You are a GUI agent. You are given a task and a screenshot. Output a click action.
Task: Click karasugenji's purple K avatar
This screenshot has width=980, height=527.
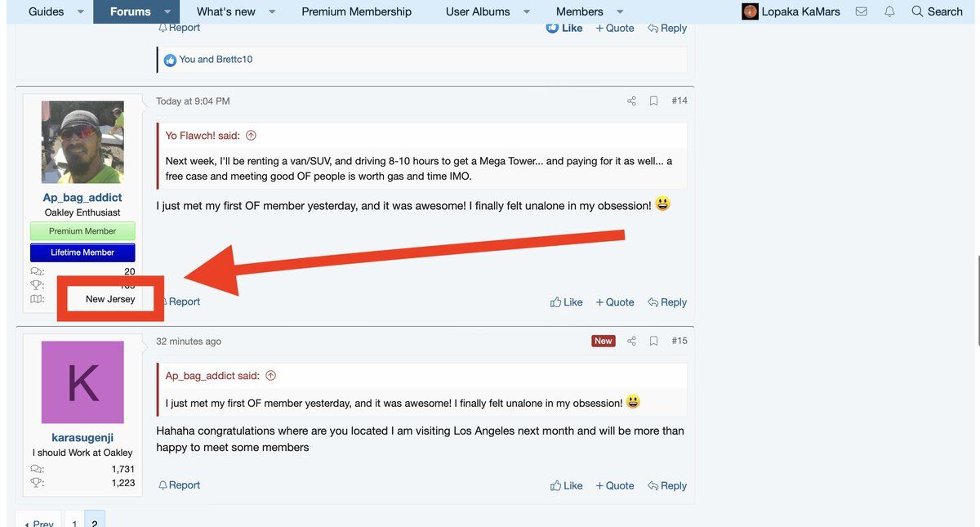[x=82, y=382]
